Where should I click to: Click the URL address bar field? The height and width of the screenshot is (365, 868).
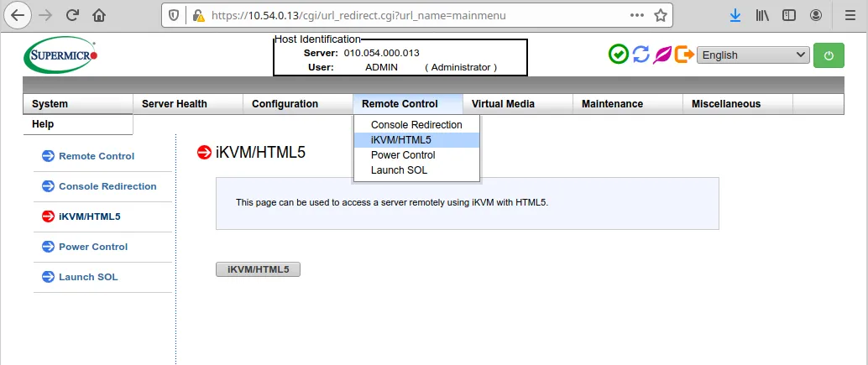click(x=411, y=15)
